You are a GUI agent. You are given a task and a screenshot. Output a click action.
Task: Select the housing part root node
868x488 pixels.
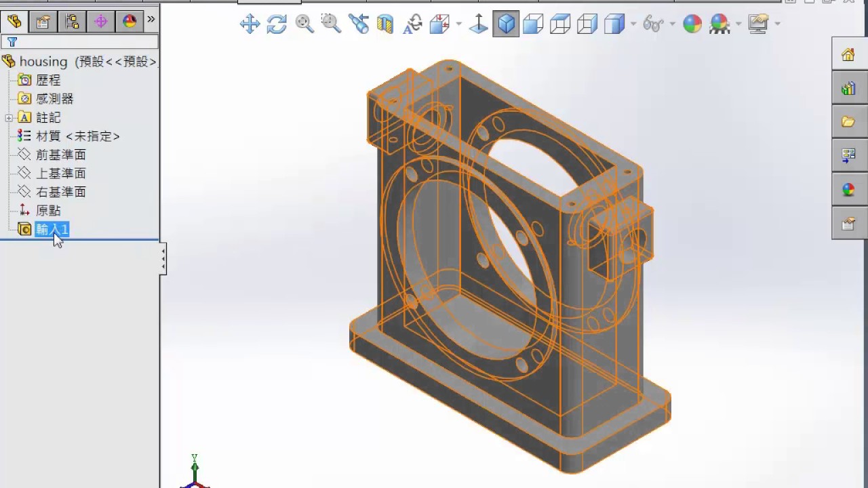tap(80, 62)
